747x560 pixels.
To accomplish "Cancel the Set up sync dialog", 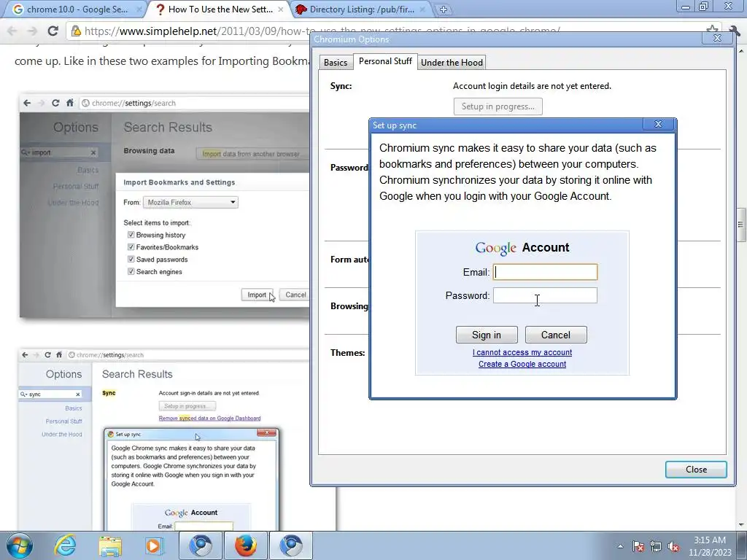I will (x=555, y=335).
